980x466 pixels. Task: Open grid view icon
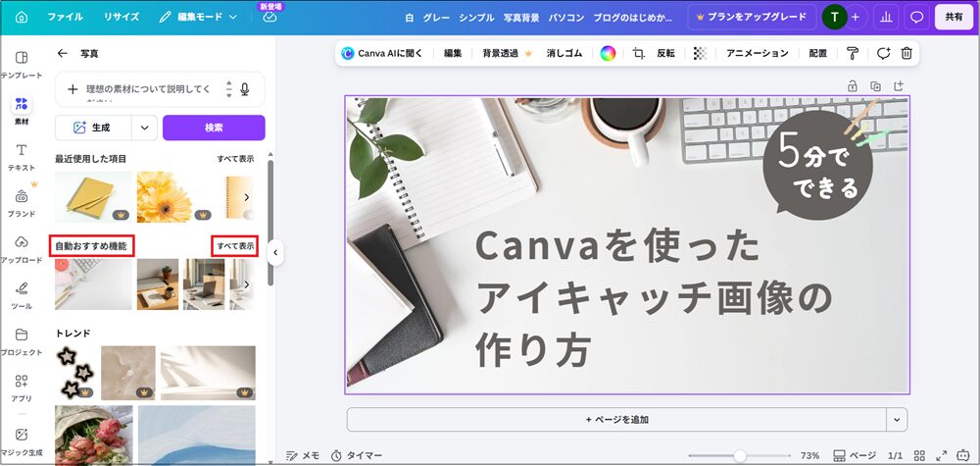(x=919, y=456)
